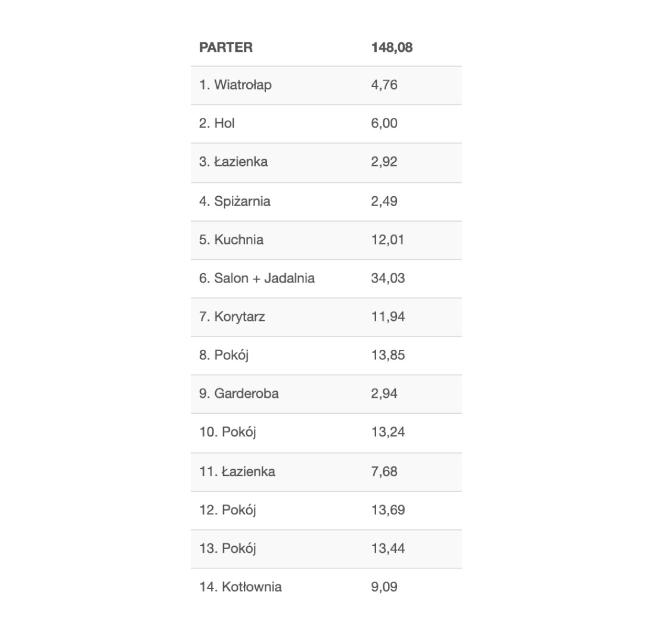Click the 12,01 area value
The image size is (645, 644).
click(x=387, y=240)
